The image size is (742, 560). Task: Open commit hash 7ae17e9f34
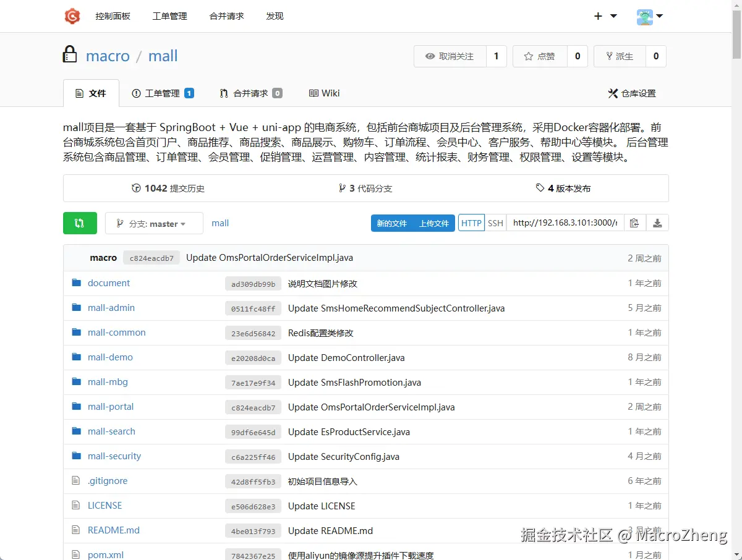254,383
